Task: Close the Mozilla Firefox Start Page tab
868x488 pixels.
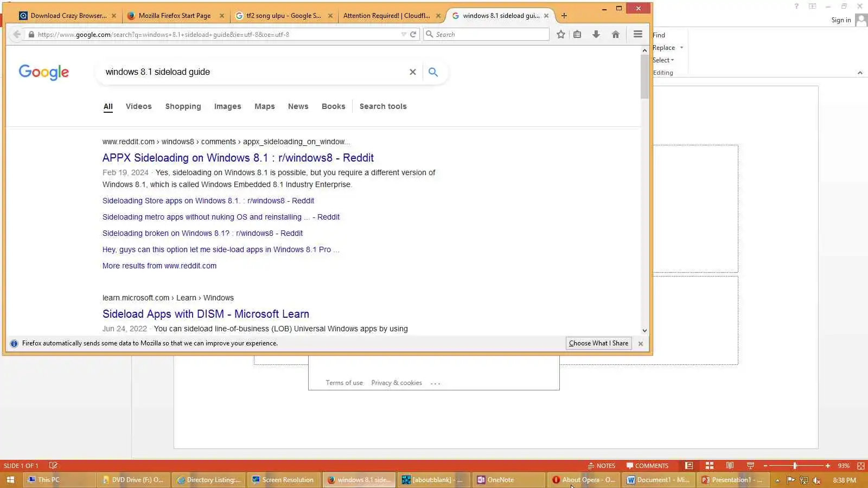Action: coord(222,16)
